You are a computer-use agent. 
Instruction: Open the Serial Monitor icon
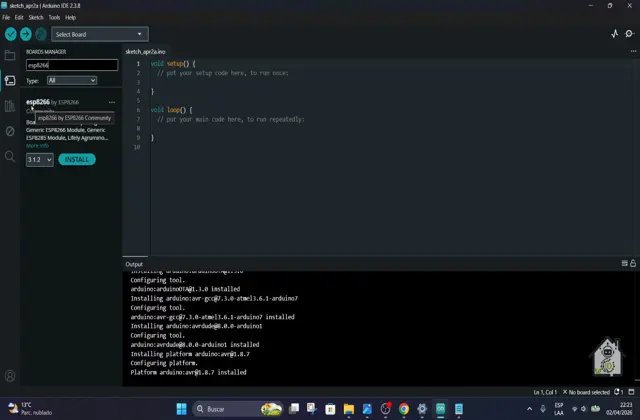click(630, 34)
